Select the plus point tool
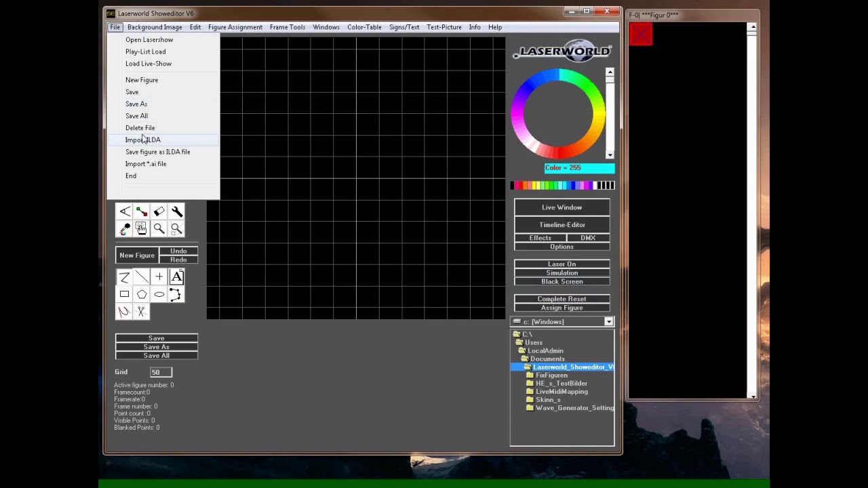The height and width of the screenshot is (488, 868). coord(159,277)
